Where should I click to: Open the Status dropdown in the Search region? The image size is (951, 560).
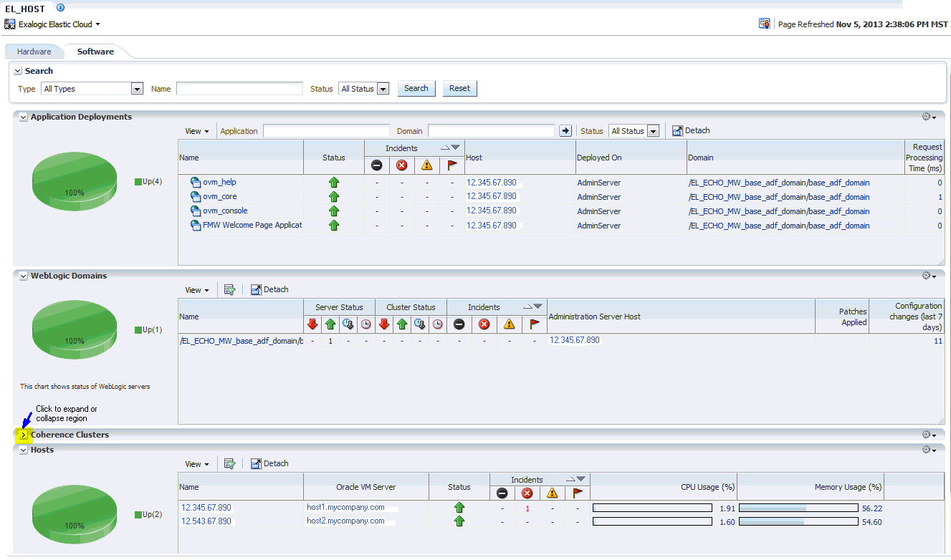[x=383, y=89]
